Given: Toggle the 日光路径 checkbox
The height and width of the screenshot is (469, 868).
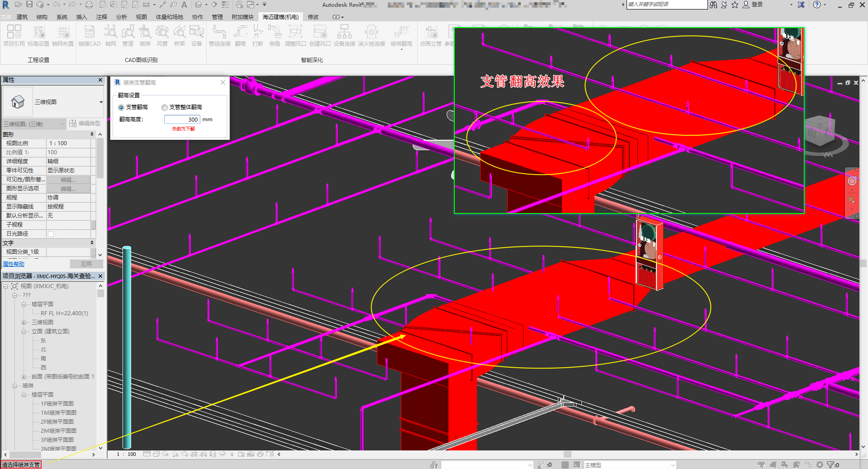Looking at the screenshot, I should pyautogui.click(x=51, y=234).
